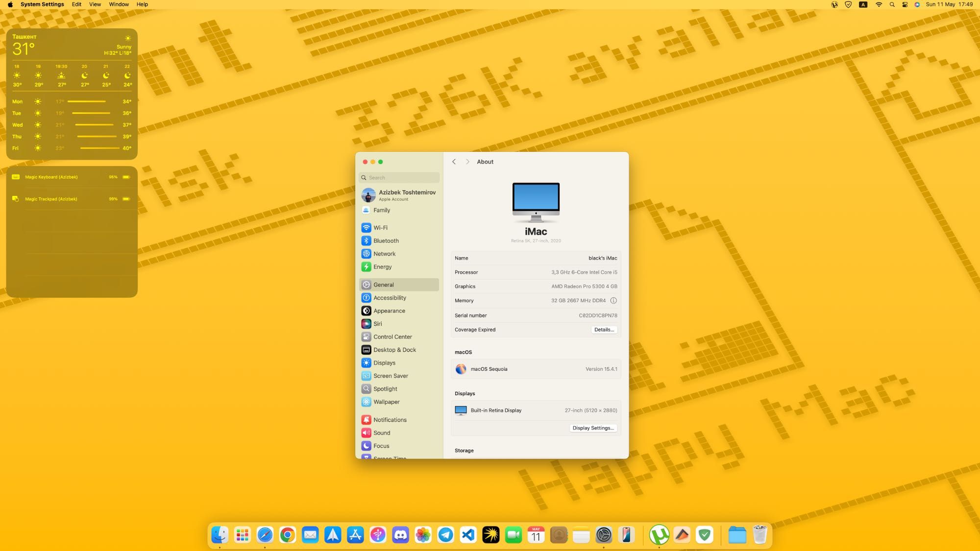
Task: Open Launchpad from the Dock
Action: [242, 535]
